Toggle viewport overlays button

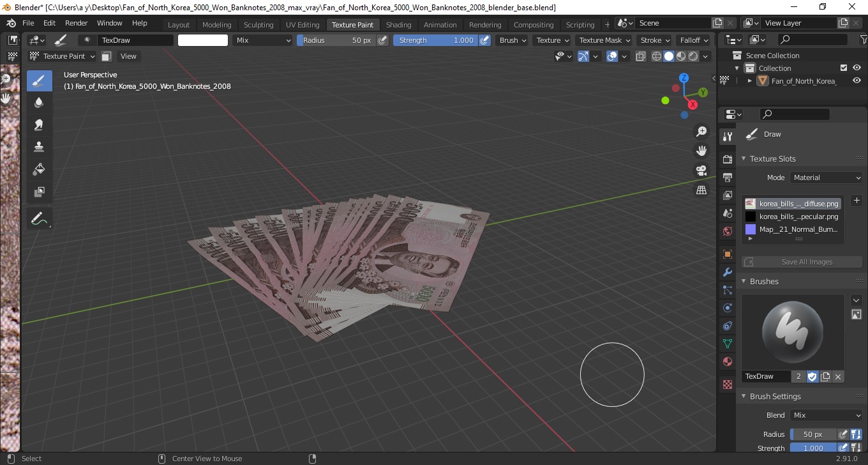612,56
